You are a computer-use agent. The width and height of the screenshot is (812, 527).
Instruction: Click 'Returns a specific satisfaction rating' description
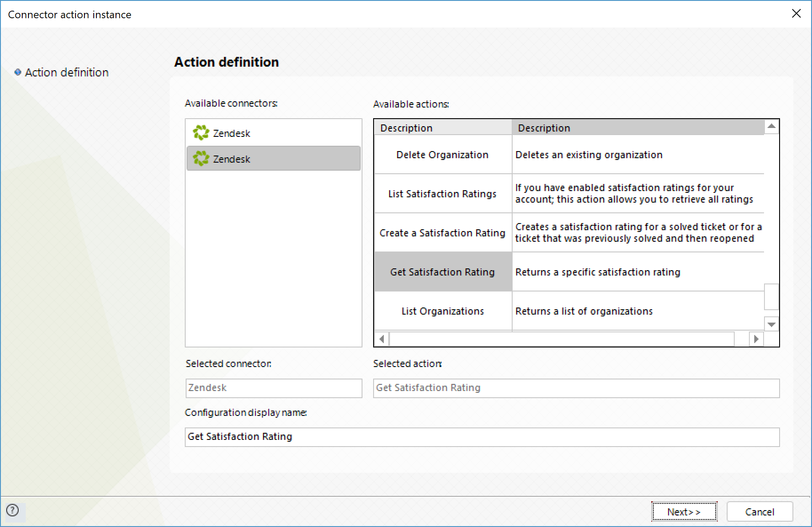click(638, 272)
